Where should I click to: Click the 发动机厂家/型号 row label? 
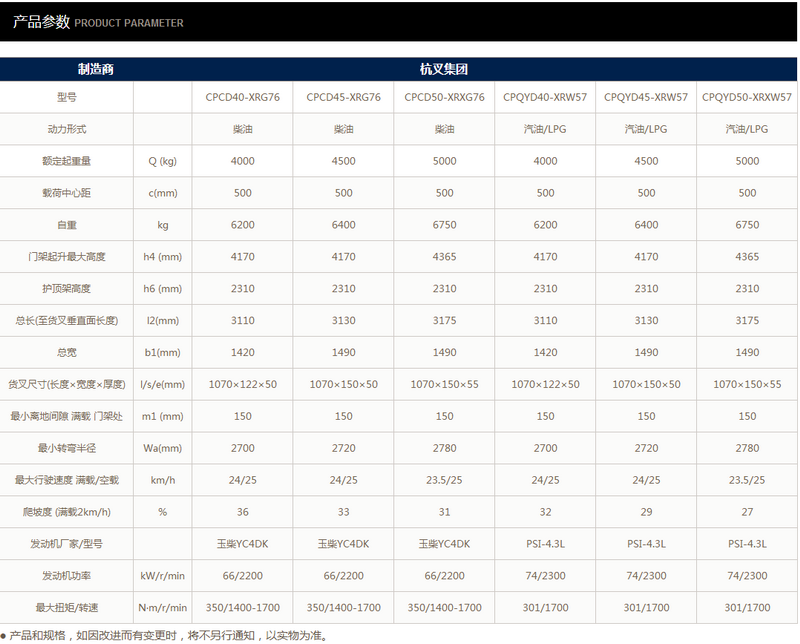coord(67,543)
